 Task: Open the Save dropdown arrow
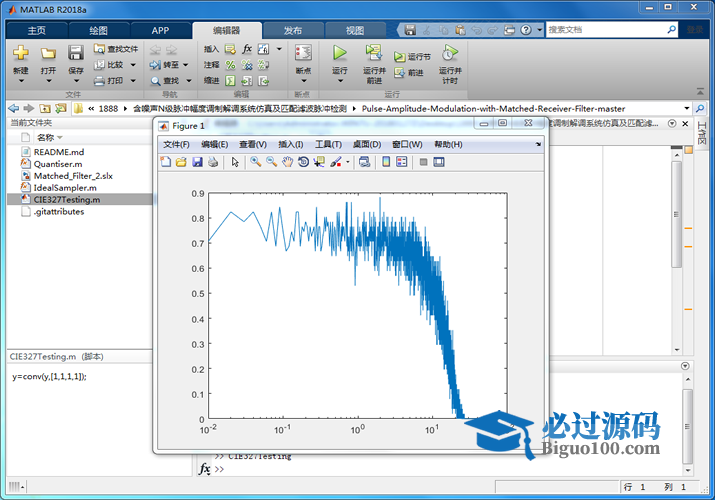(76, 81)
